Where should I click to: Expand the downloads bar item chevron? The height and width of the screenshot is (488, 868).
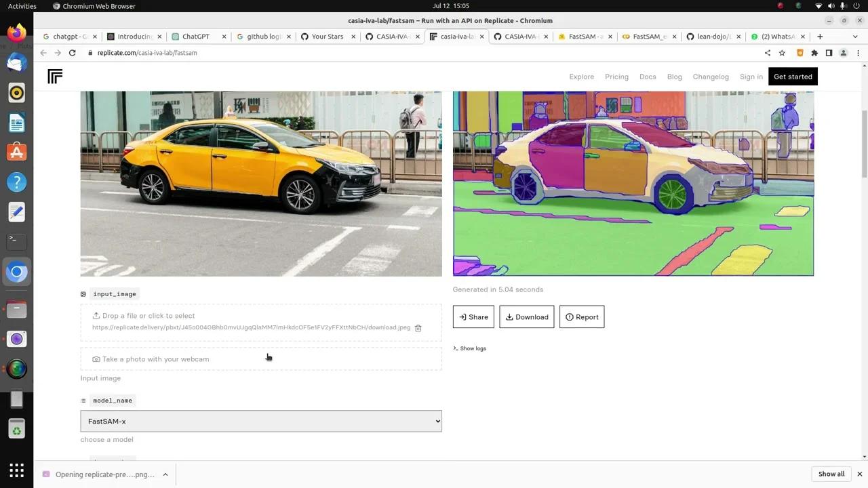[x=165, y=474]
